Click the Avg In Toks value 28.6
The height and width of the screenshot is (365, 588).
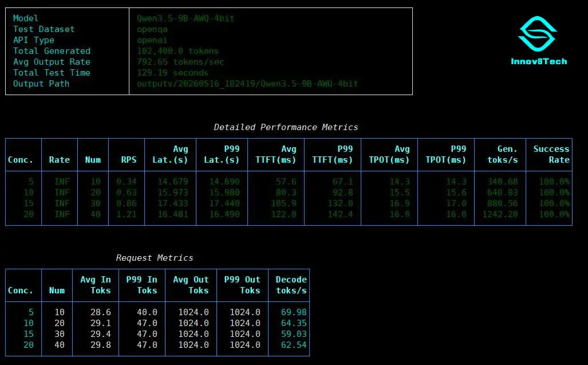pyautogui.click(x=101, y=312)
